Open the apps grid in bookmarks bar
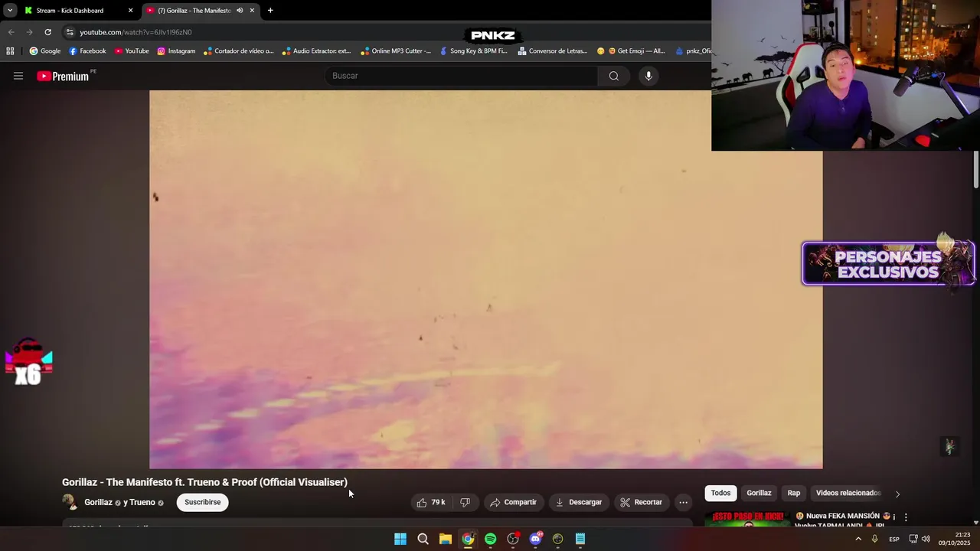Viewport: 980px width, 551px height. (x=10, y=51)
